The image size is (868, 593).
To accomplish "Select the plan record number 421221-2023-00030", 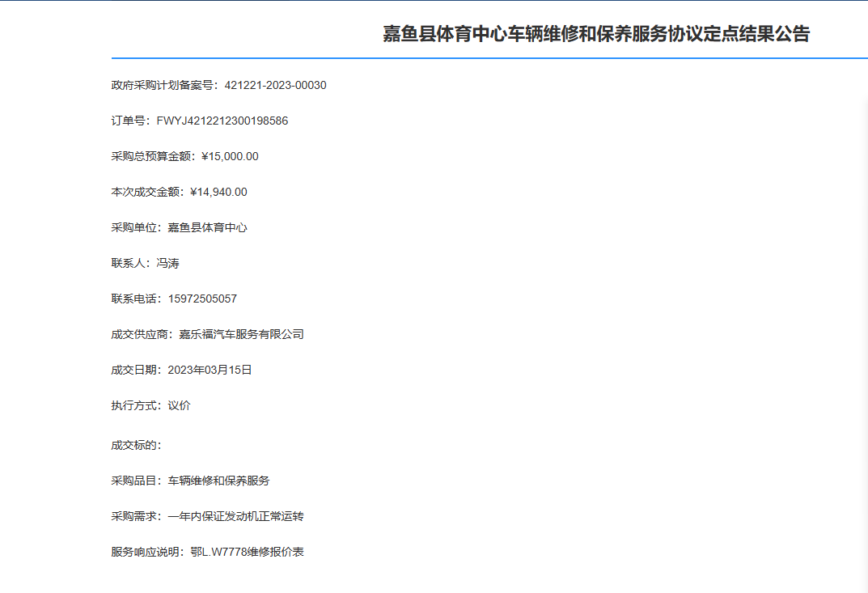I will pos(275,85).
